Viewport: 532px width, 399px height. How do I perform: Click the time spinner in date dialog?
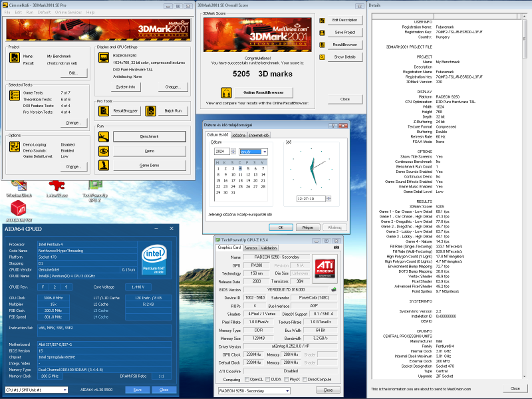[x=329, y=199]
